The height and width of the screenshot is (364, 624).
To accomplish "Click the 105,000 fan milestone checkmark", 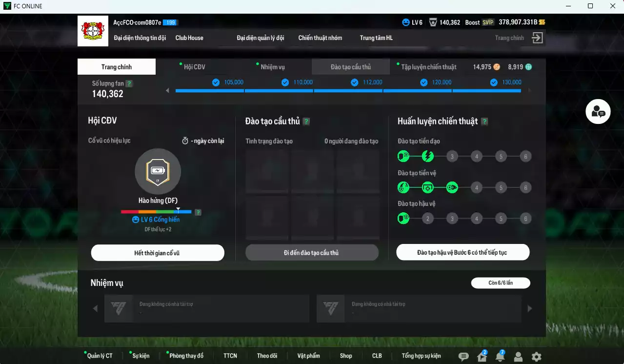I will click(216, 82).
